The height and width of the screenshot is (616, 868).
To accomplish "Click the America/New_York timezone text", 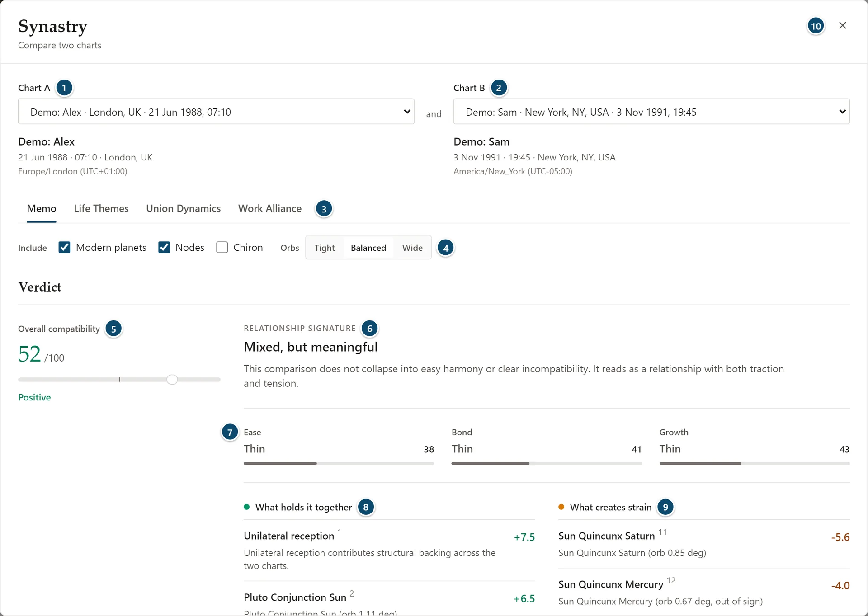I will click(x=513, y=171).
